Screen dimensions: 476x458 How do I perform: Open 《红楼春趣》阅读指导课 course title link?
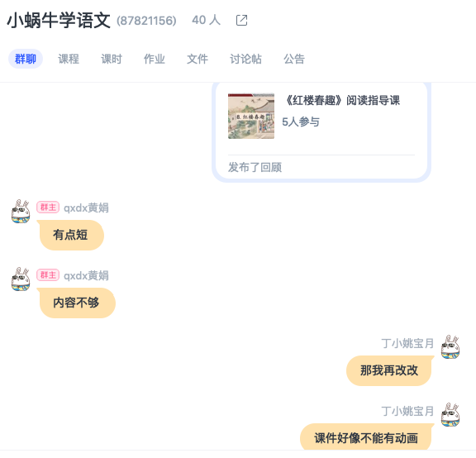point(343,100)
